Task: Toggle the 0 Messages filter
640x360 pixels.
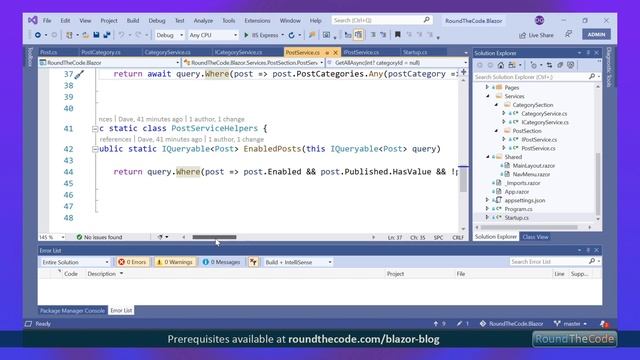Action: 222,262
